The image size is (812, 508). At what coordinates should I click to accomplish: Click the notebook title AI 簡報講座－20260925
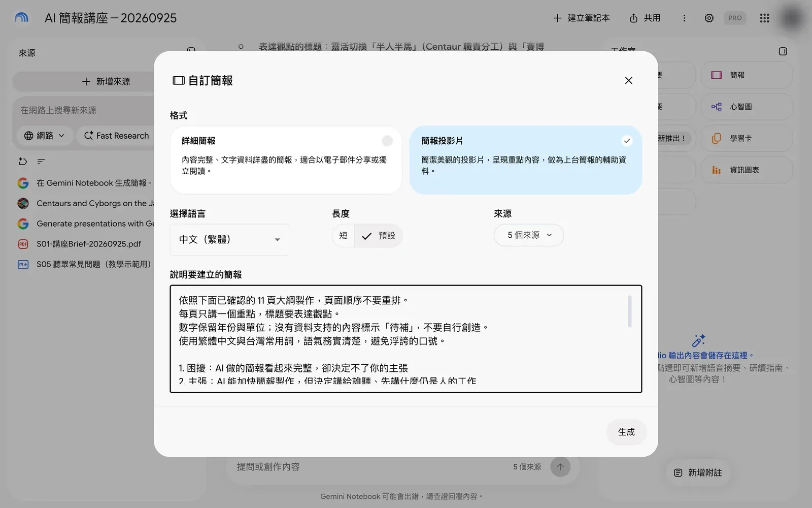pos(111,18)
